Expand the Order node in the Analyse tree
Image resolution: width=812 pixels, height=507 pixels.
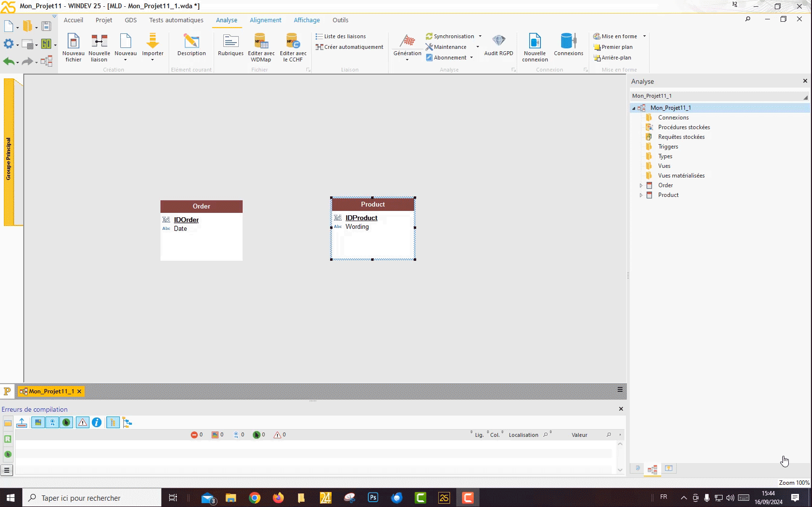[641, 185]
